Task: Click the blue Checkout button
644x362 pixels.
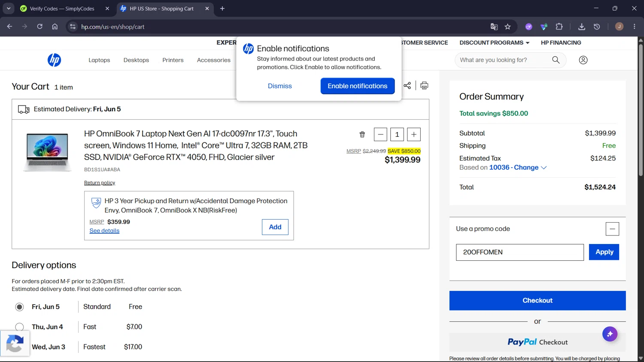Action: point(538,301)
